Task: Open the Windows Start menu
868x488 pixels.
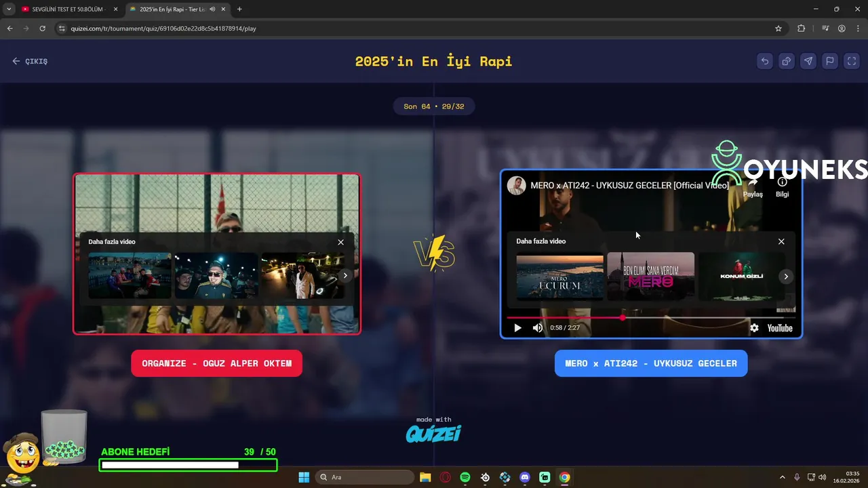Action: 304,477
